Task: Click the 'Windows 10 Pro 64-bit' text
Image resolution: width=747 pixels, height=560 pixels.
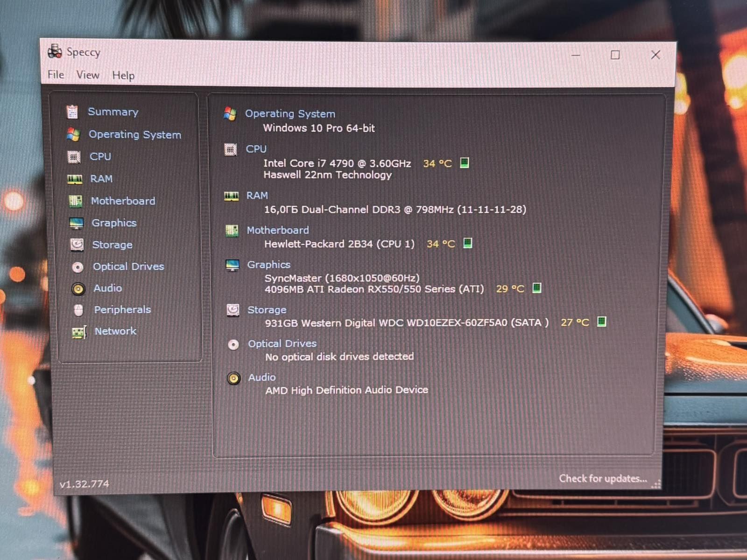Action: [x=319, y=128]
